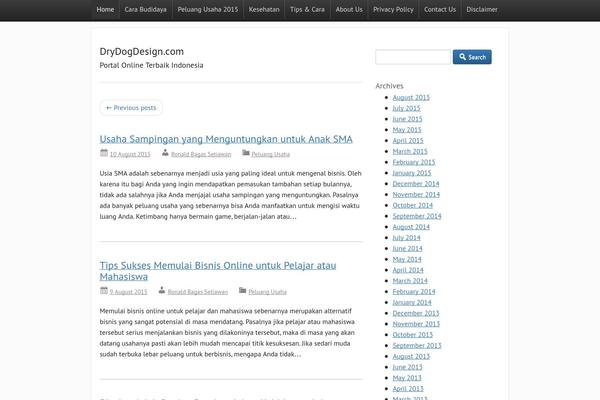Click the DryDogDesign.com site title

coord(142,51)
